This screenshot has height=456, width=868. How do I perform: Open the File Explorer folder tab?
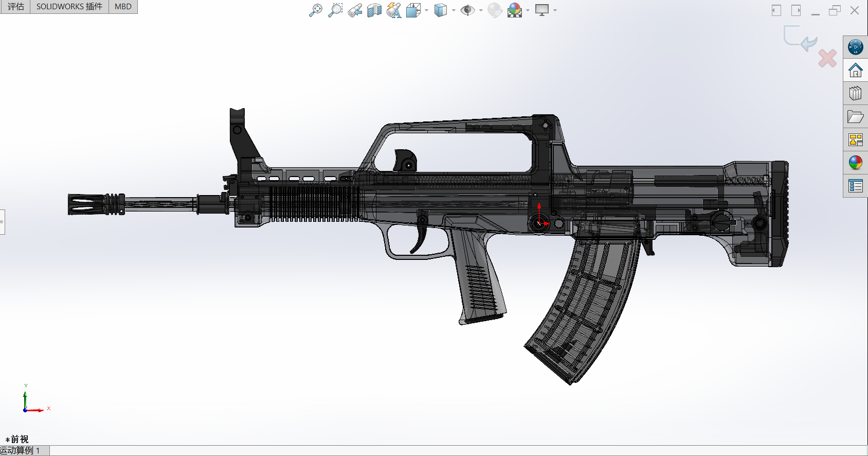point(856,117)
